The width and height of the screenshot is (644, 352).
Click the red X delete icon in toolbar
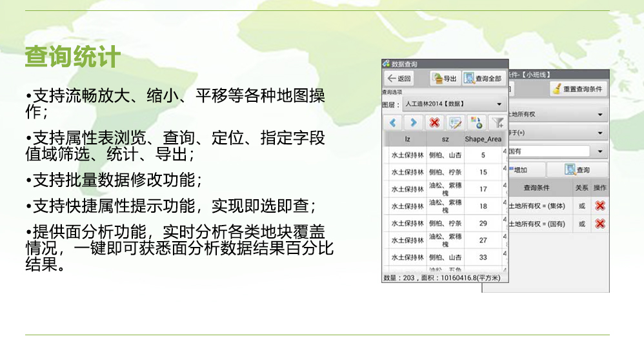pos(435,122)
